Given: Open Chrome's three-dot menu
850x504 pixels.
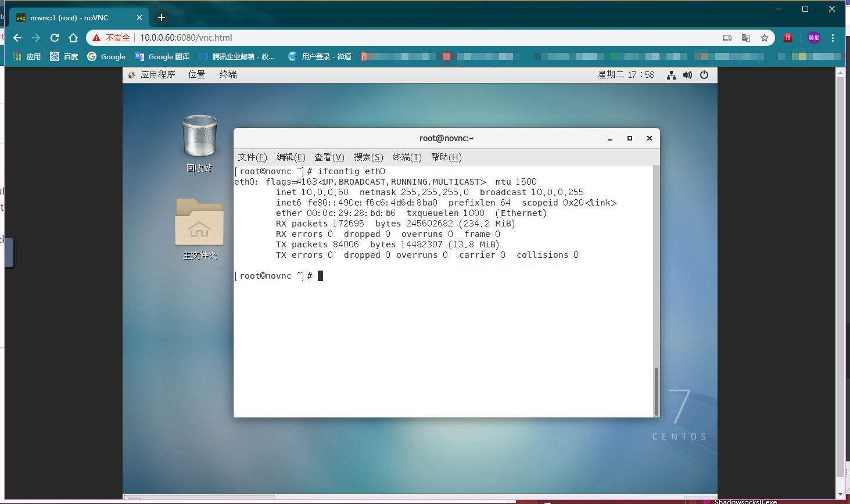Looking at the screenshot, I should pyautogui.click(x=833, y=38).
